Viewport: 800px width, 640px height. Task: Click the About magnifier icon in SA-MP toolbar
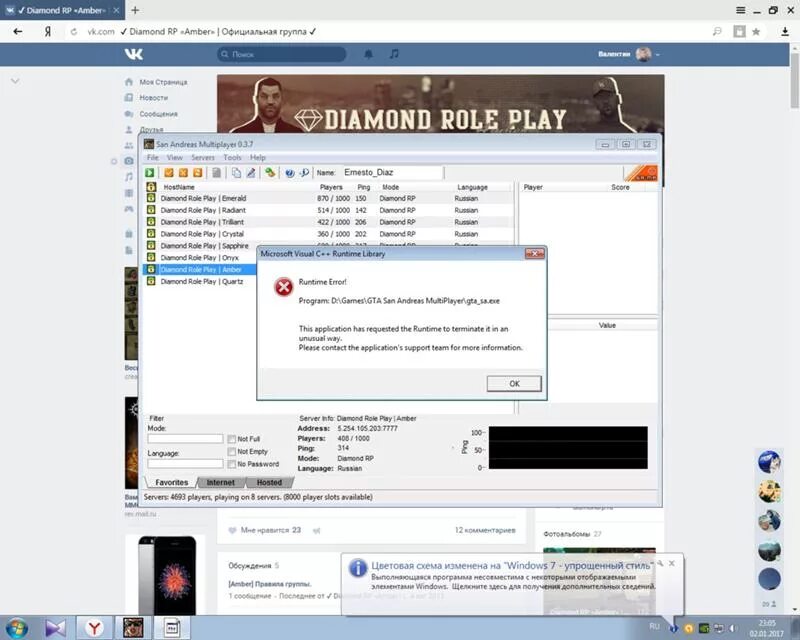[x=304, y=173]
